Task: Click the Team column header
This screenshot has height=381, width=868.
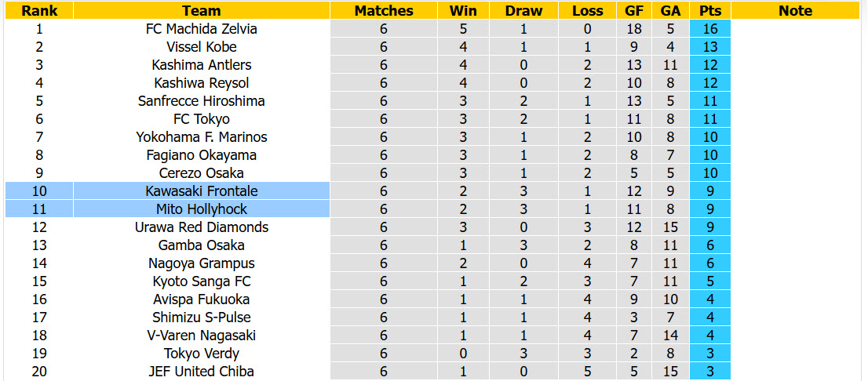Action: click(x=202, y=10)
